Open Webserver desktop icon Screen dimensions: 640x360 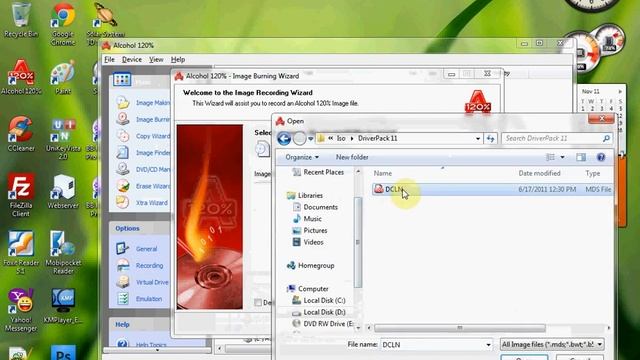tap(63, 191)
